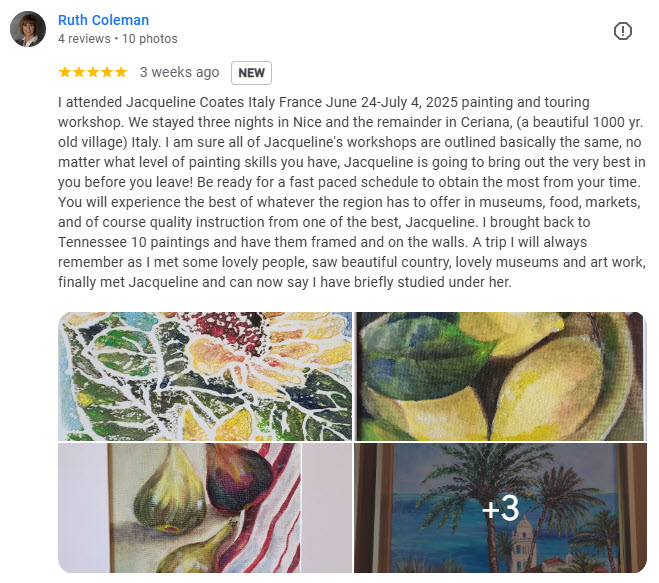Click the NEW badge beside the date

(251, 73)
